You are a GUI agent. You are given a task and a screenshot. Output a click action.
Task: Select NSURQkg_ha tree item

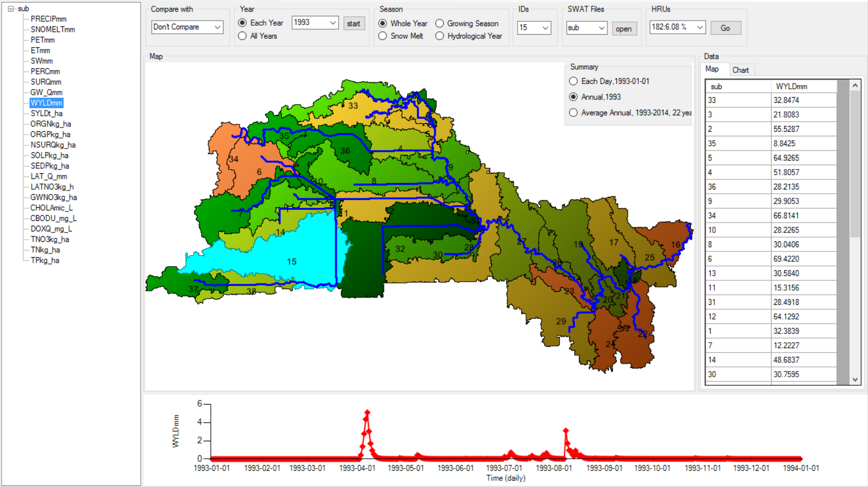click(53, 145)
